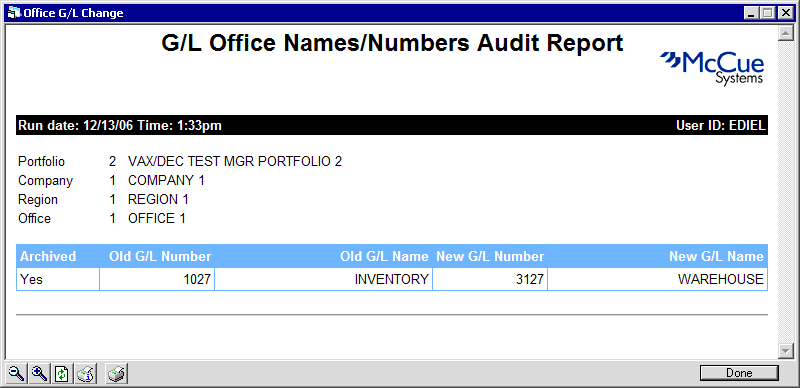This screenshot has height=388, width=800.
Task: Click the McCue Systems logo
Action: tap(712, 68)
